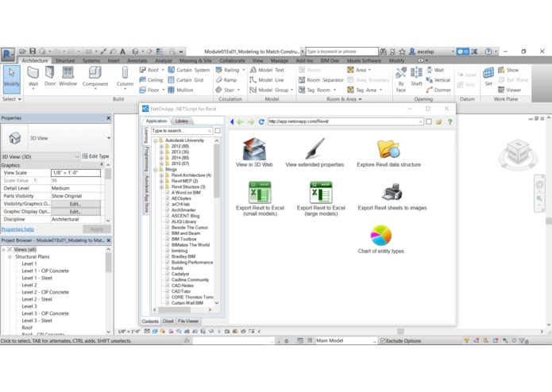Viewport: 552px width, 392px height.
Task: Select the BIM Toolbox blog entry
Action: 183,239
